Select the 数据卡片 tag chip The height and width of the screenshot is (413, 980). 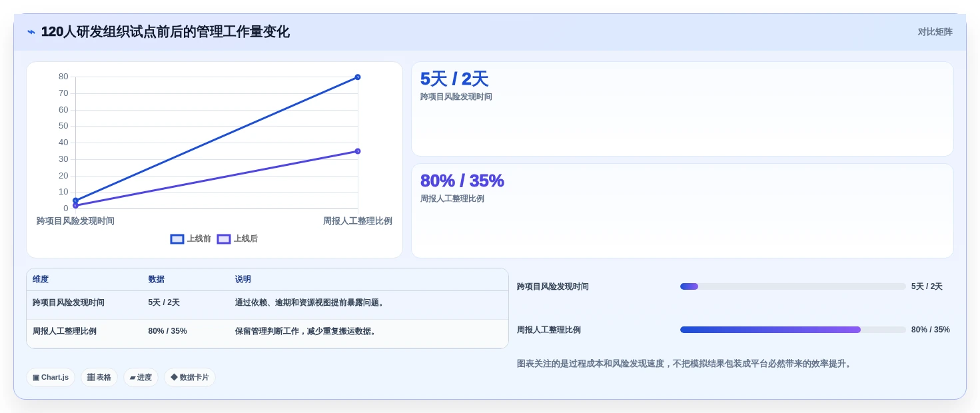(x=190, y=378)
